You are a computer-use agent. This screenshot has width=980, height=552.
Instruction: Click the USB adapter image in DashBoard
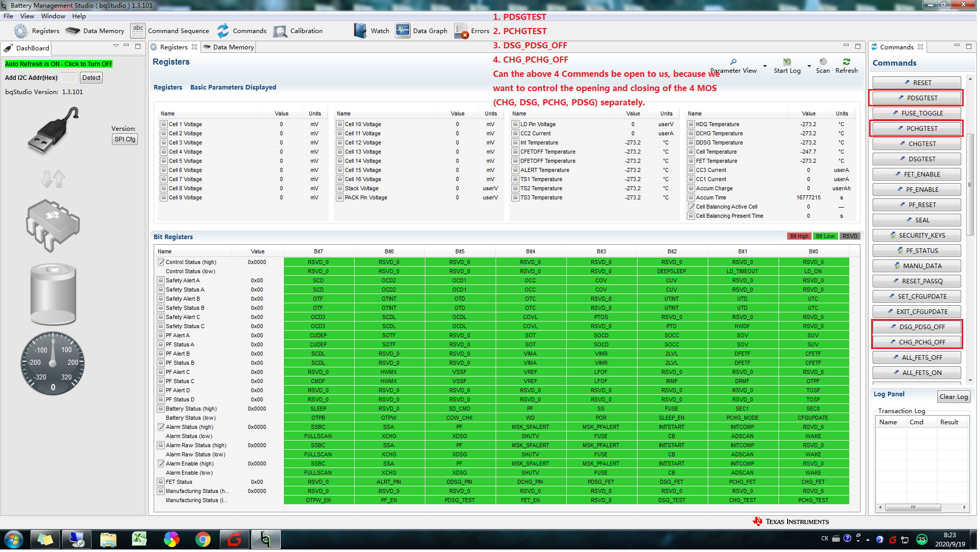pos(53,131)
